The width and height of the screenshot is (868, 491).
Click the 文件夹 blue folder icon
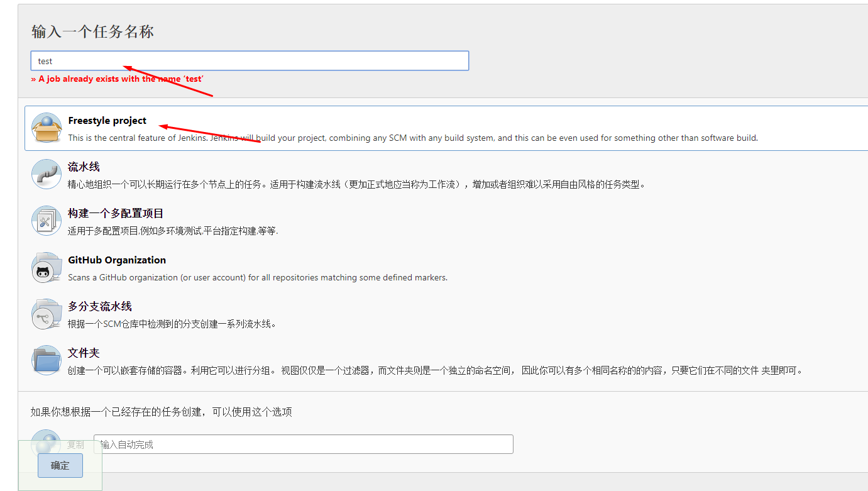[47, 360]
